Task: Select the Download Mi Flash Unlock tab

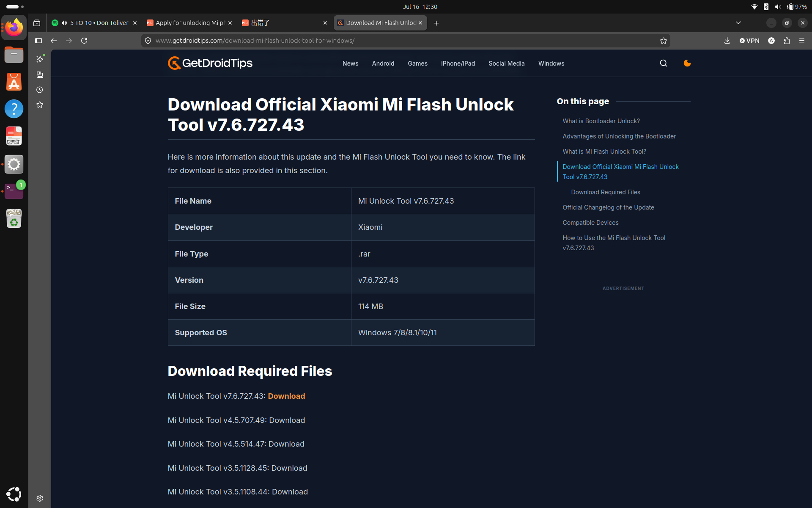Action: coord(380,23)
